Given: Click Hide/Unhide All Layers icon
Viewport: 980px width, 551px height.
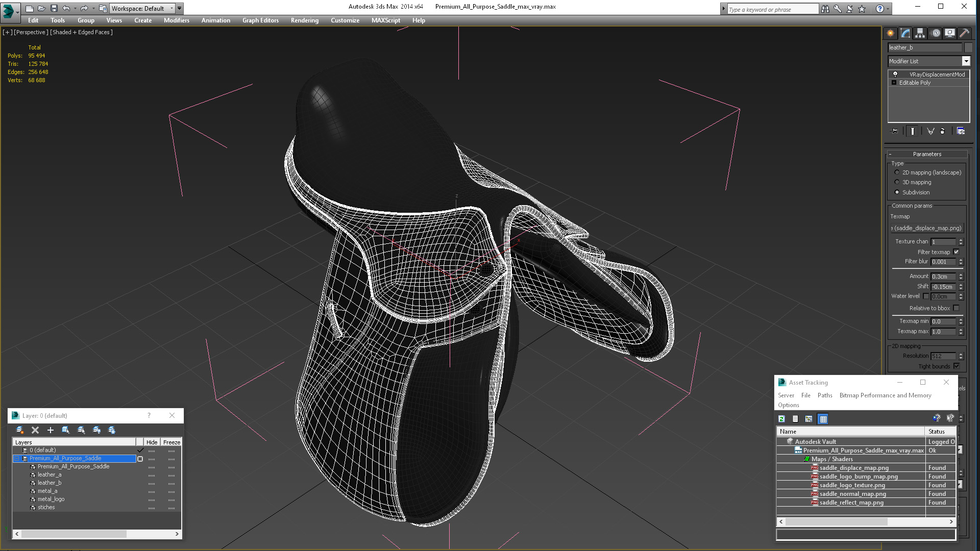Looking at the screenshot, I should pyautogui.click(x=96, y=430).
